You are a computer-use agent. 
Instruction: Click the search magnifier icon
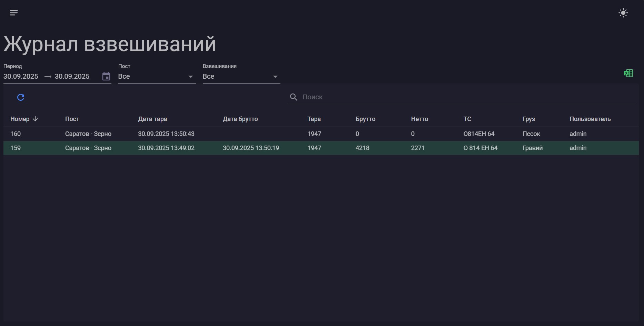[294, 97]
